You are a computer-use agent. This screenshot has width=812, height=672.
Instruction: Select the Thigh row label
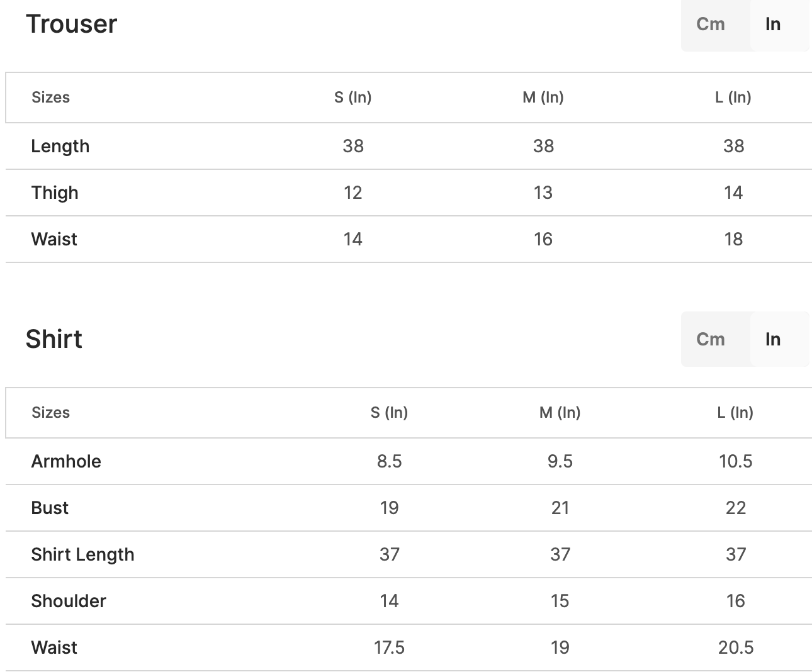55,193
